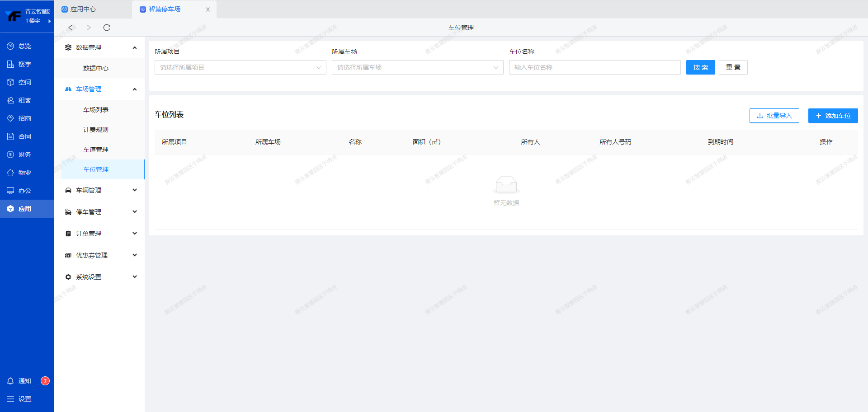Expand the 车辆管理 menu group
Screen dimensions: 868x412
tap(100, 190)
